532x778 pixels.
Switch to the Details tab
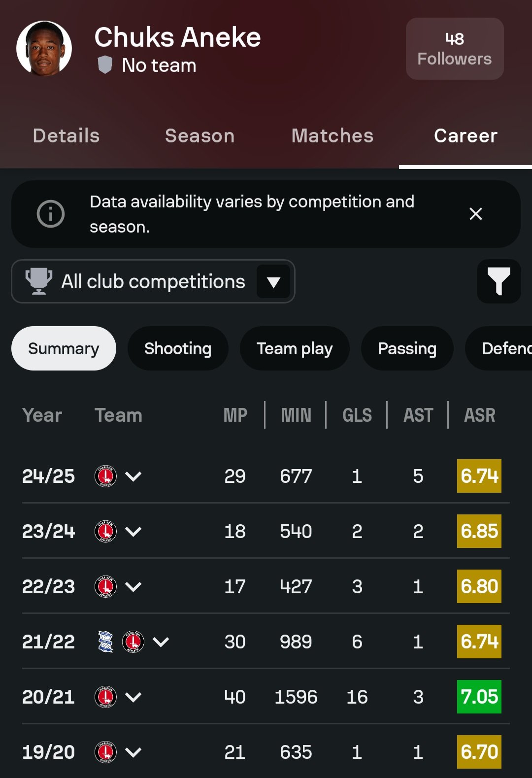(x=66, y=135)
